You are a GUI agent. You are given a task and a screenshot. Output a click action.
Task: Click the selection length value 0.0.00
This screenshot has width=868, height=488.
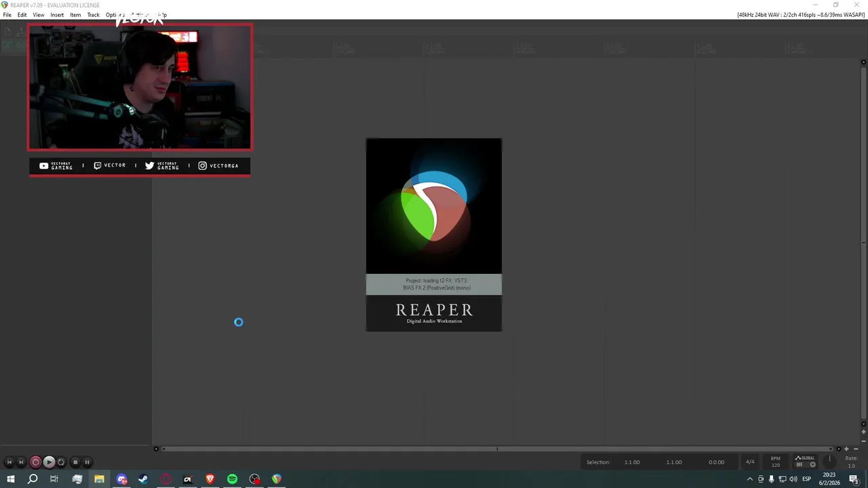click(716, 462)
